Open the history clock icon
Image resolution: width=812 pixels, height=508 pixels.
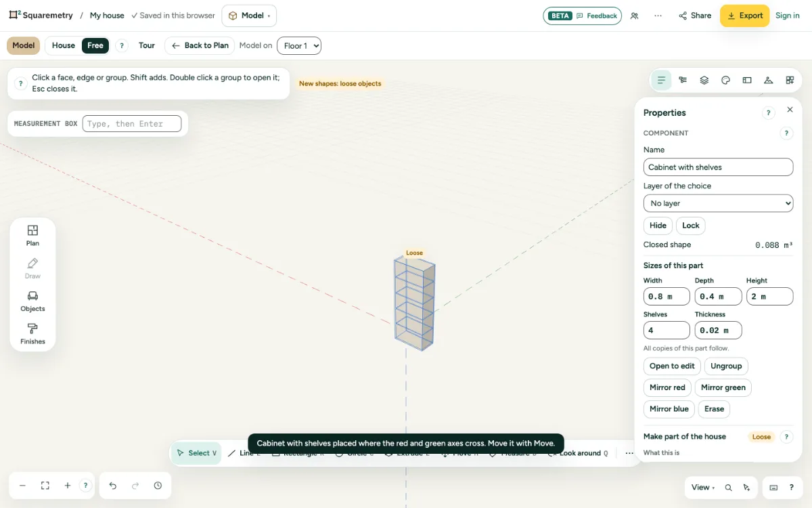158,486
